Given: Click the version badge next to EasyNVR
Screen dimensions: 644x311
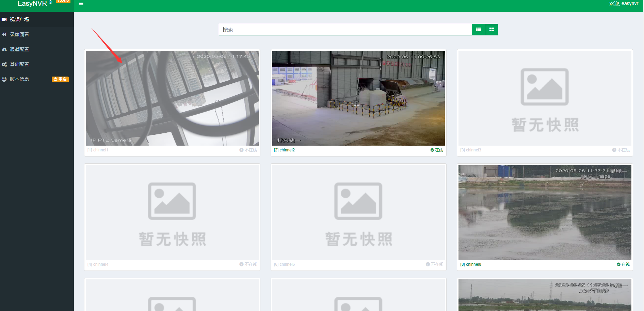Looking at the screenshot, I should (63, 1).
